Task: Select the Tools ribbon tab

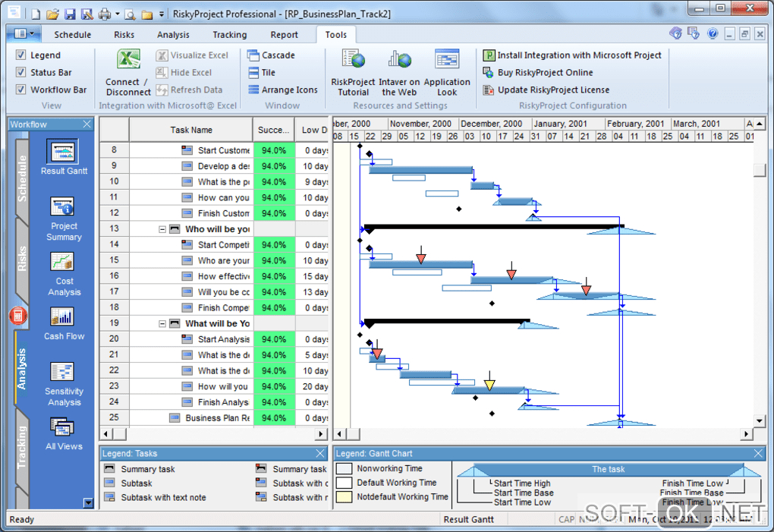Action: coord(335,35)
